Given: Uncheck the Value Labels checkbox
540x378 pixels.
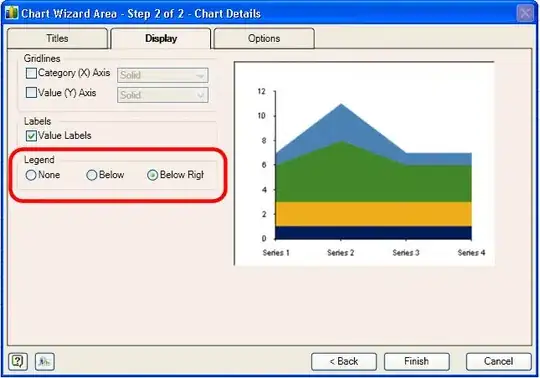Looking at the screenshot, I should coord(31,136).
